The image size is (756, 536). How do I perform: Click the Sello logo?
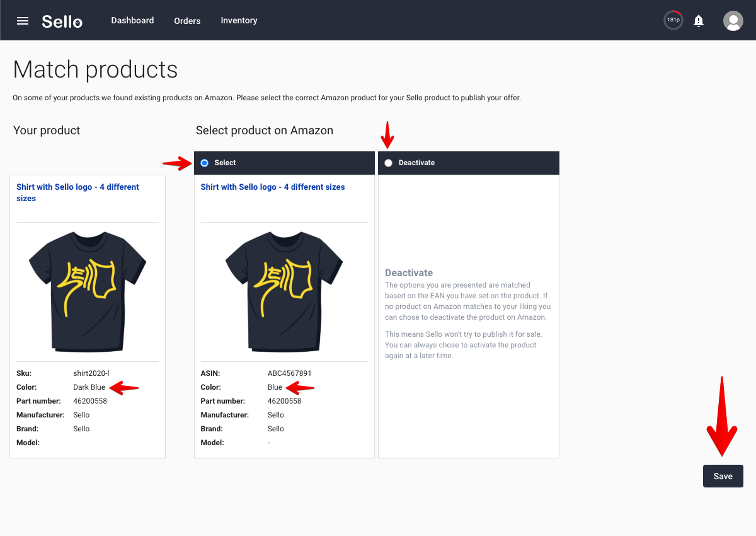coord(62,21)
